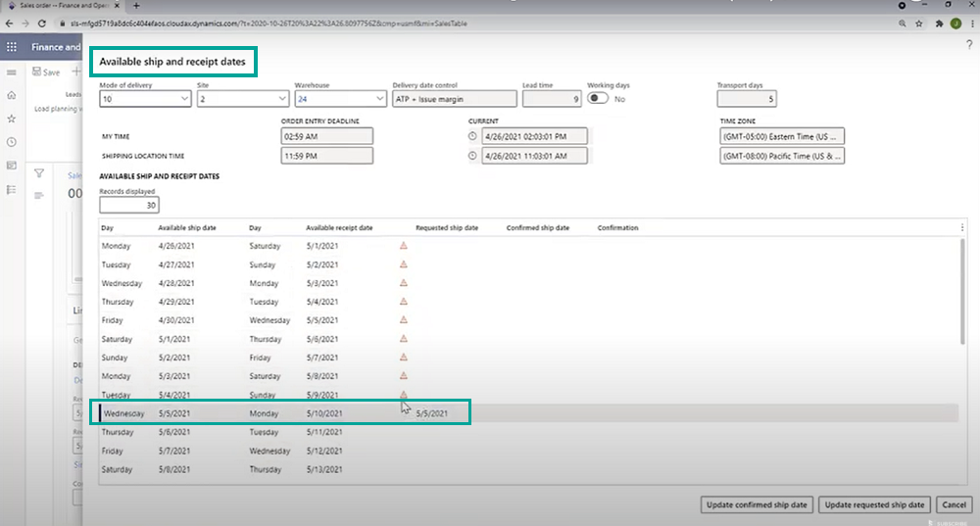Expand the Site dropdown
980x526 pixels.
(x=281, y=99)
